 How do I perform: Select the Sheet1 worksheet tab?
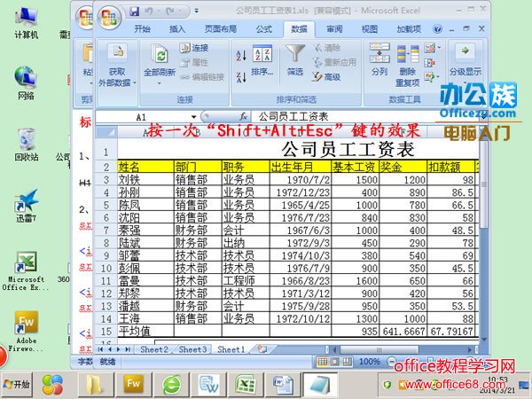click(231, 349)
